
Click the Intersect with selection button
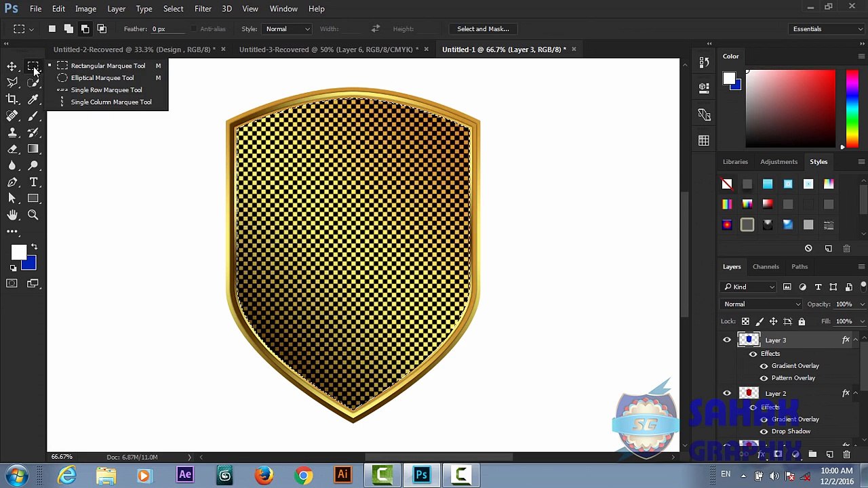point(102,29)
